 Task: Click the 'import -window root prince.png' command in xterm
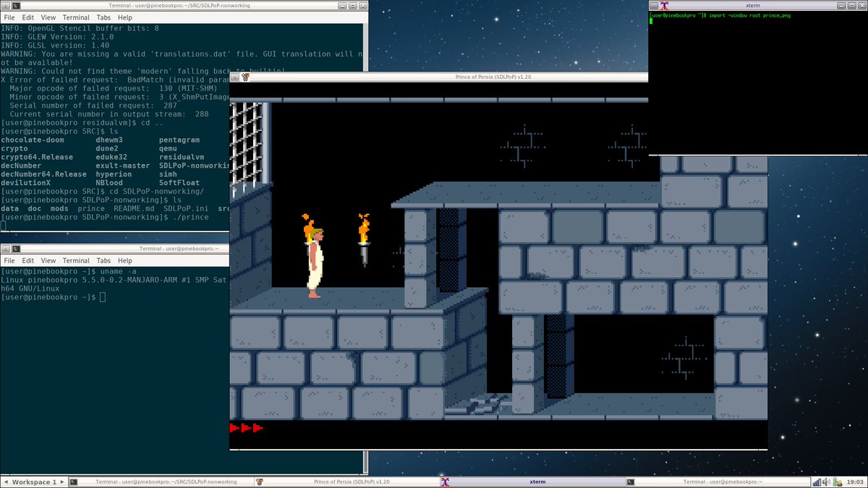749,15
